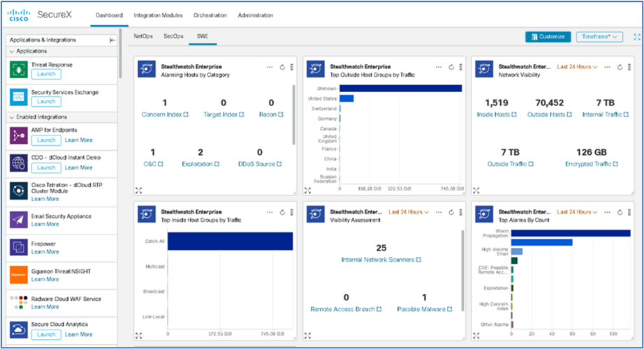644x349 pixels.
Task: Launch AMP for Endpoints
Action: pos(46,140)
